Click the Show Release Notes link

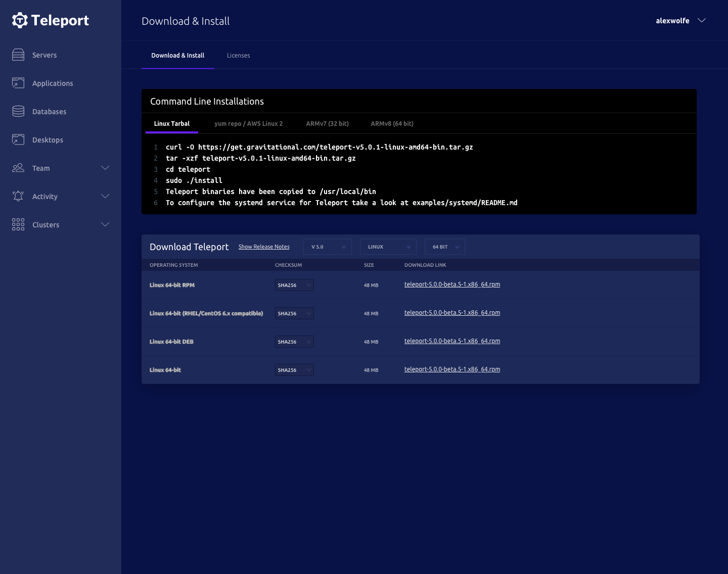pyautogui.click(x=264, y=247)
